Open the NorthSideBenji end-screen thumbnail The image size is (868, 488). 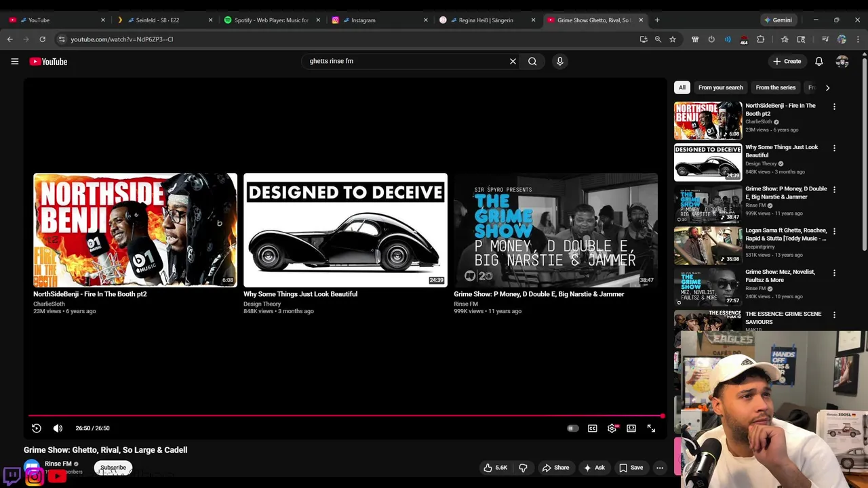pos(136,230)
